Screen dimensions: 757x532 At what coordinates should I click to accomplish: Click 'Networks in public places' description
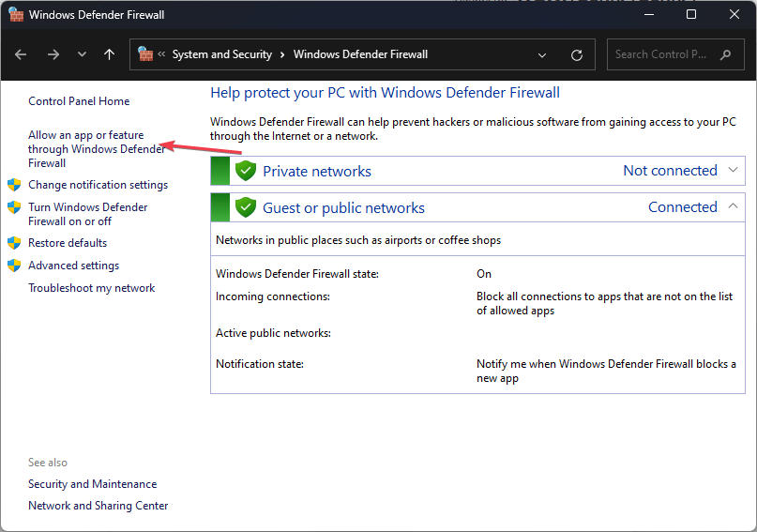358,240
